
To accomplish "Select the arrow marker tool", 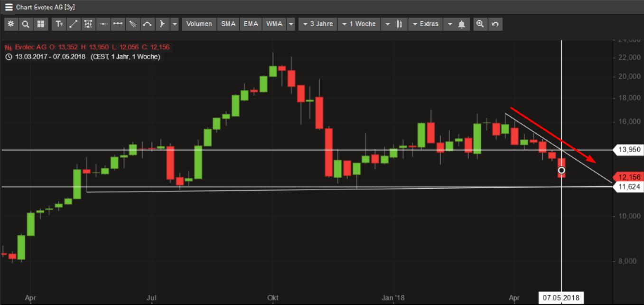I will pos(162,24).
